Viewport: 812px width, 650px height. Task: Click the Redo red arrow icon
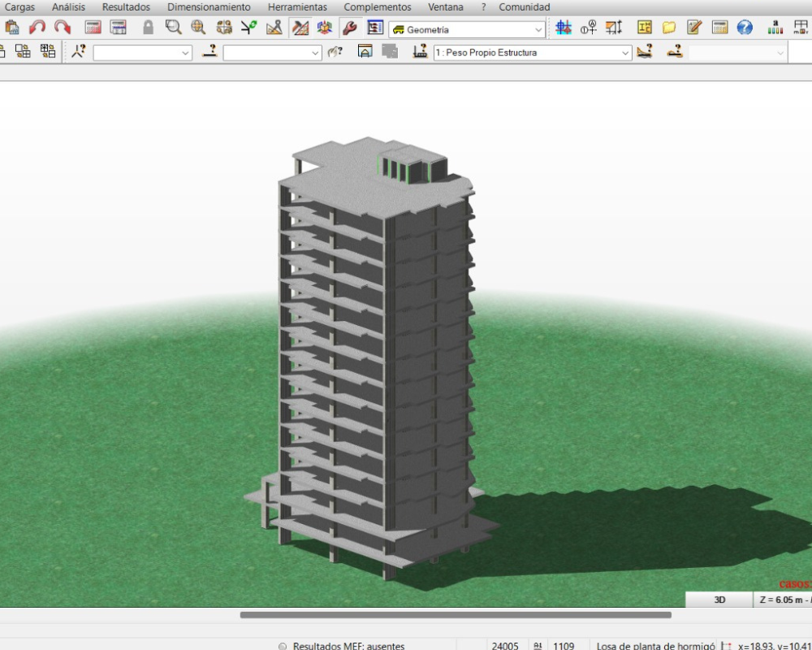[x=63, y=28]
